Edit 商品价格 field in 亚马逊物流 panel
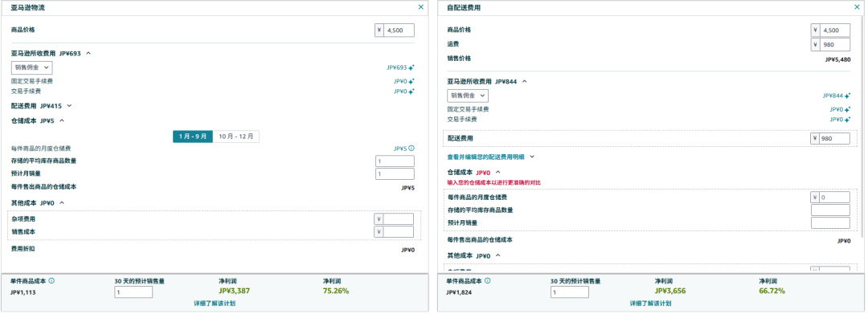Screen dimensions: 868x314 click(395, 31)
